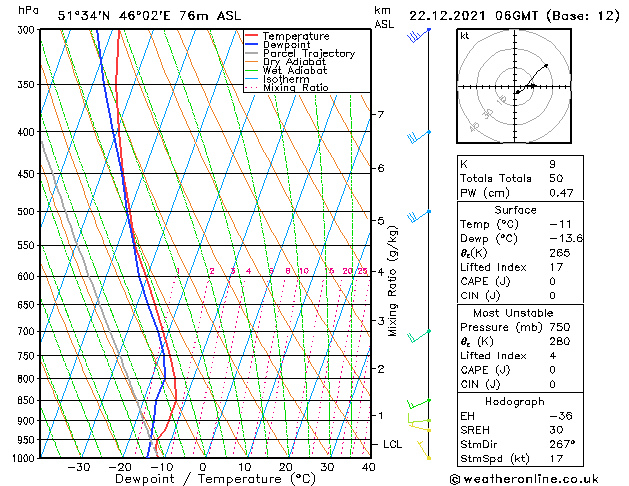Click the LCL marker on the right axis
Viewport: 629px width, 486px height.
coord(394,444)
